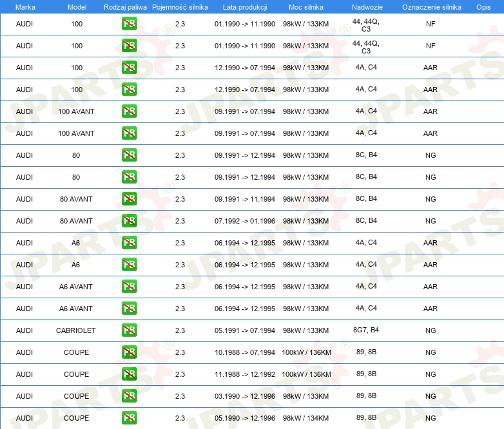Viewport: 504px width, 429px height.
Task: Select COUPE in the 11.1988 -> 12.1992 row
Action: [x=76, y=374]
